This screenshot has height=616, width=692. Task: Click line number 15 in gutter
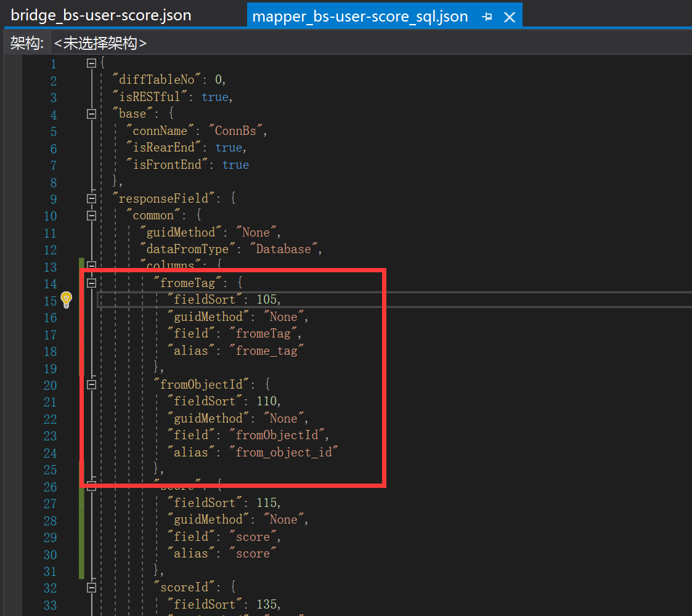[x=51, y=301]
